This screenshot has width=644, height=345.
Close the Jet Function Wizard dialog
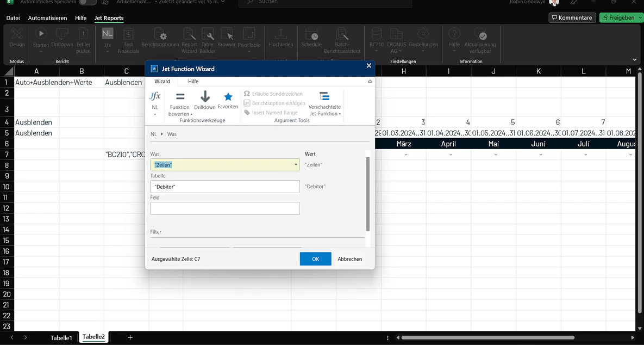[x=368, y=66]
